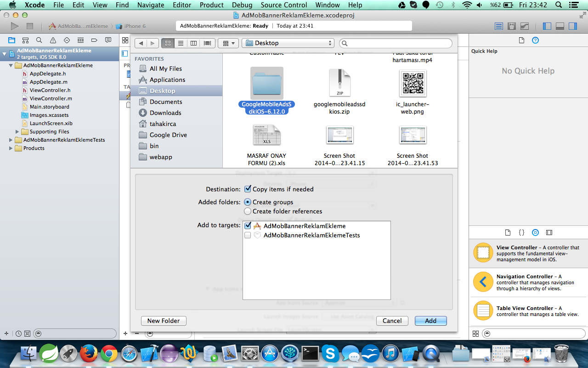Screen dimensions: 588x368
Task: Uncheck the AdMobBannerReklamEkleme target
Action: click(x=248, y=226)
